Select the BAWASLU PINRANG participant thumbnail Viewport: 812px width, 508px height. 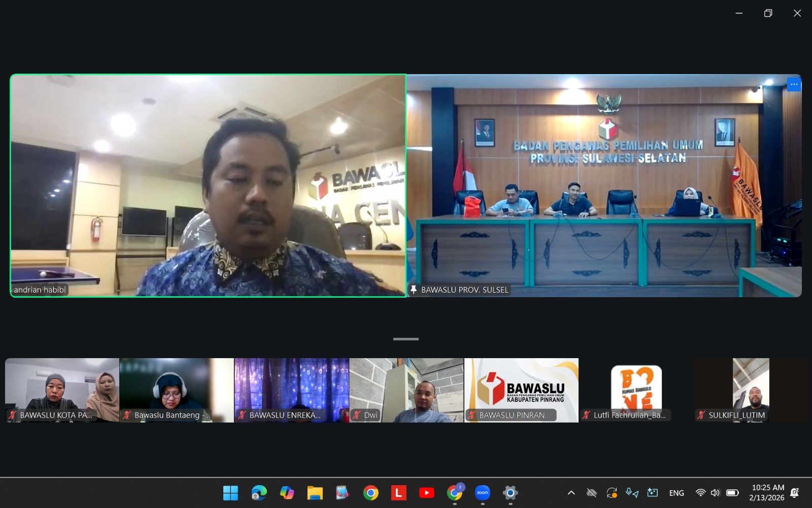pos(521,390)
